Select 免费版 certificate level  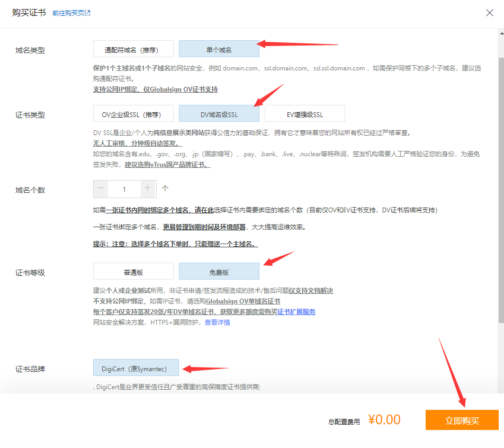pos(219,272)
